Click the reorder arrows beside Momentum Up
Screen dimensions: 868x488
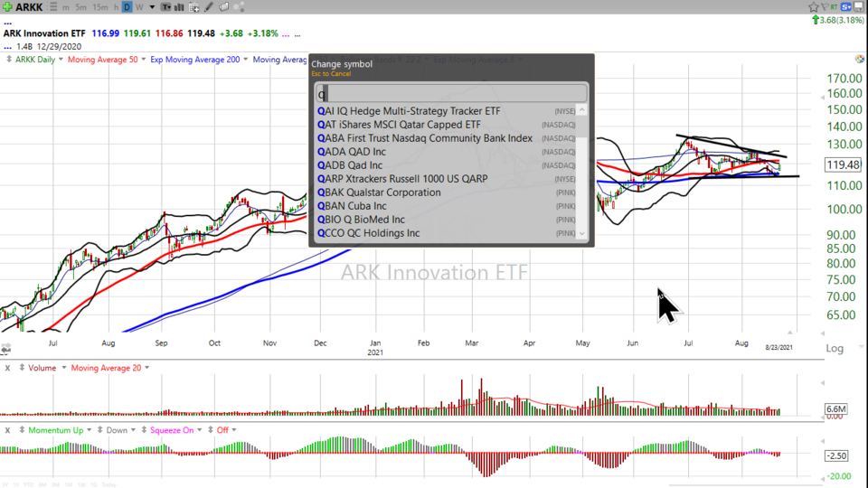click(x=22, y=429)
